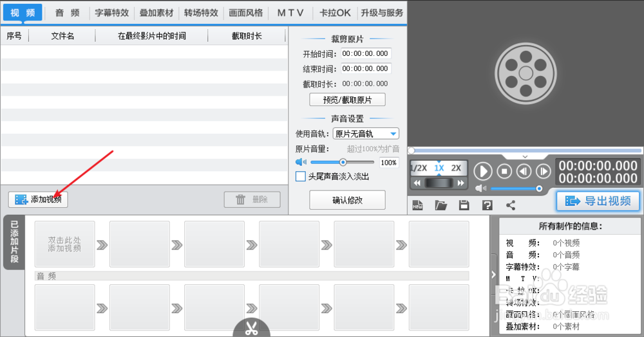Click the 0个音频 info text
Image resolution: width=644 pixels, height=337 pixels.
[566, 255]
